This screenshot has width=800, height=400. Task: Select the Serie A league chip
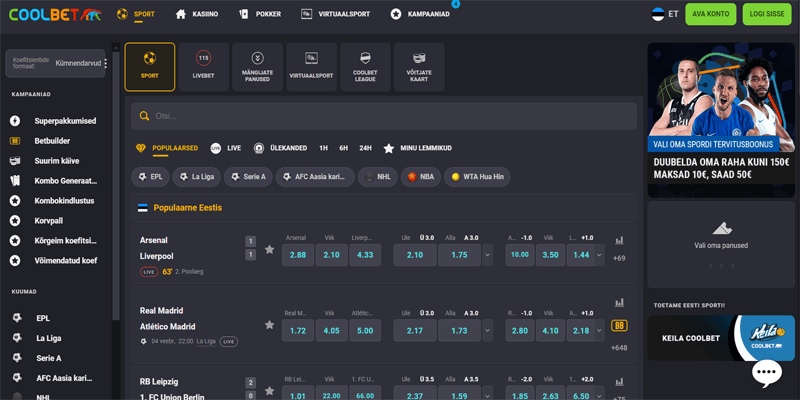(x=248, y=177)
